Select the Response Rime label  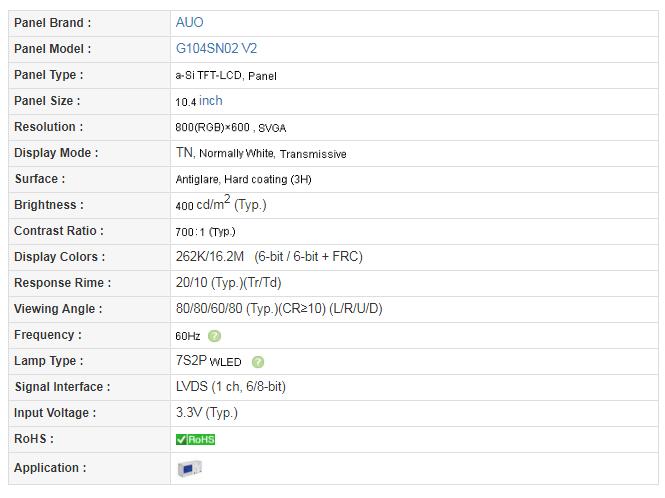point(63,283)
